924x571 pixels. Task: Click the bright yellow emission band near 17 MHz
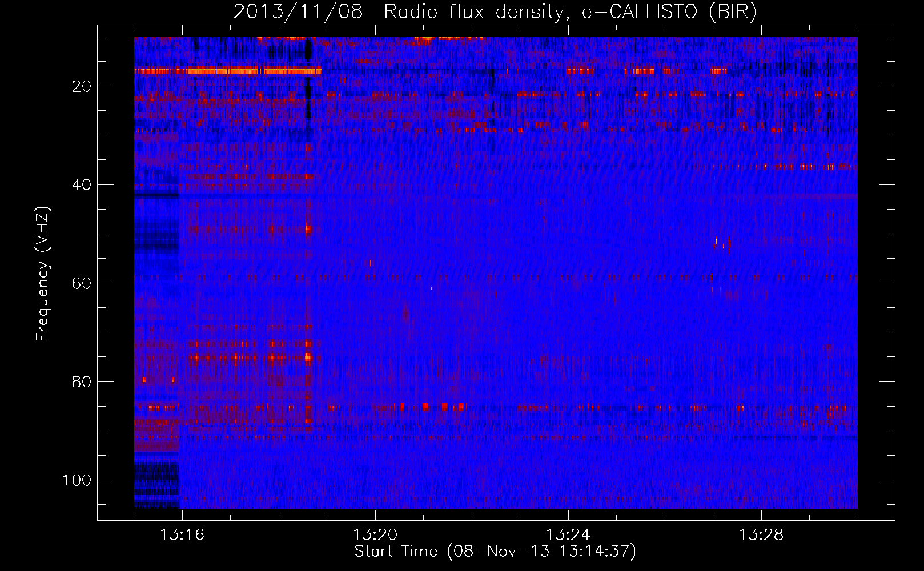coord(228,71)
